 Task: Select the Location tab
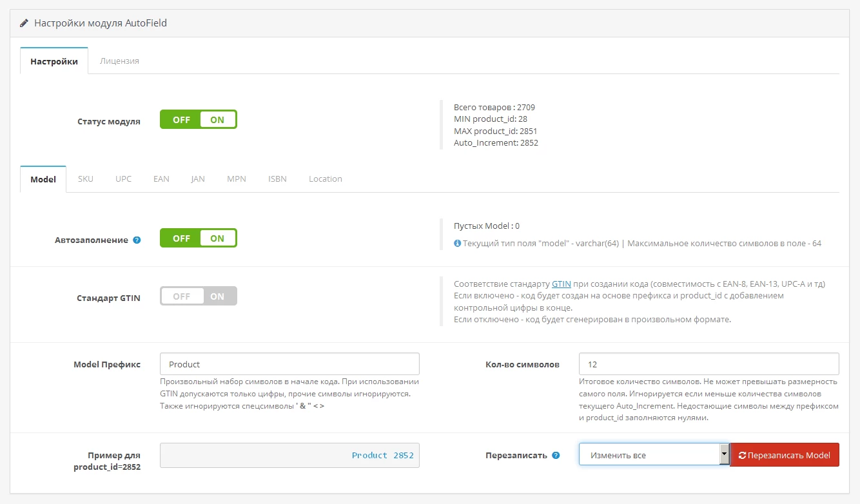point(326,179)
